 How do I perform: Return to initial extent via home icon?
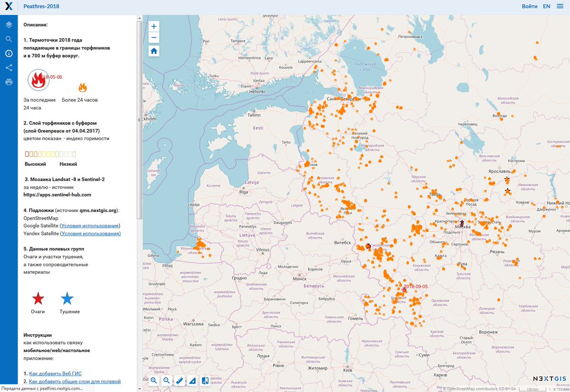tap(153, 50)
